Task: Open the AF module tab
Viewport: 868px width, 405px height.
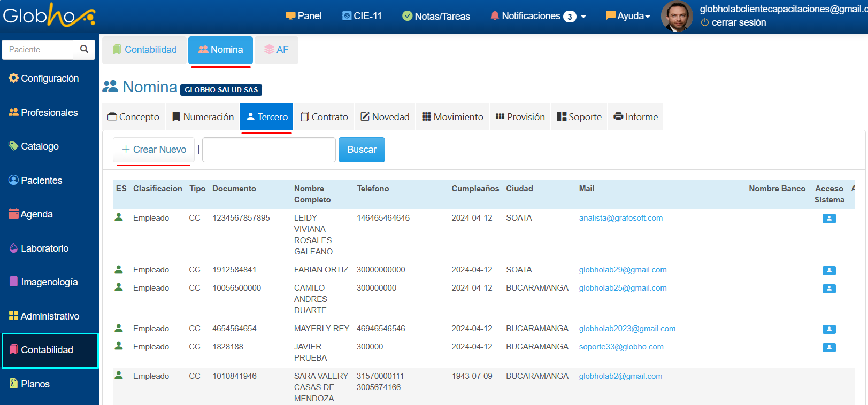Action: 276,50
